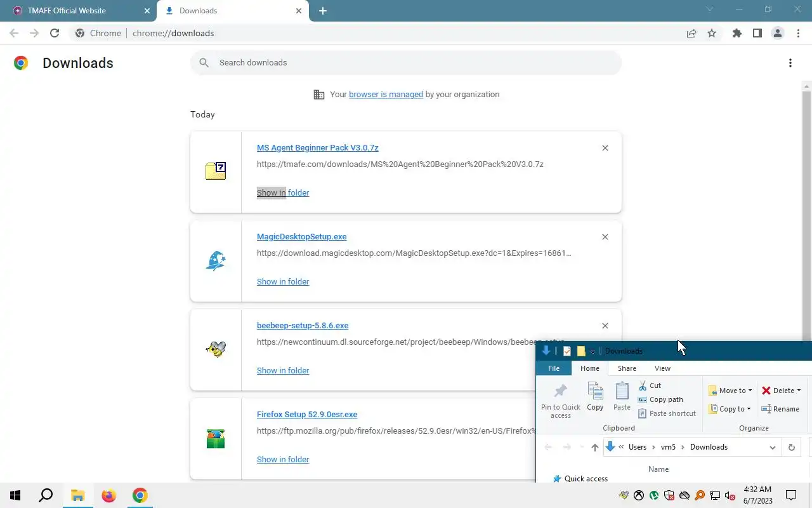Open Customize Quick Access Toolbar dropdown
Viewport: 812px width, 508px height.
coord(593,352)
